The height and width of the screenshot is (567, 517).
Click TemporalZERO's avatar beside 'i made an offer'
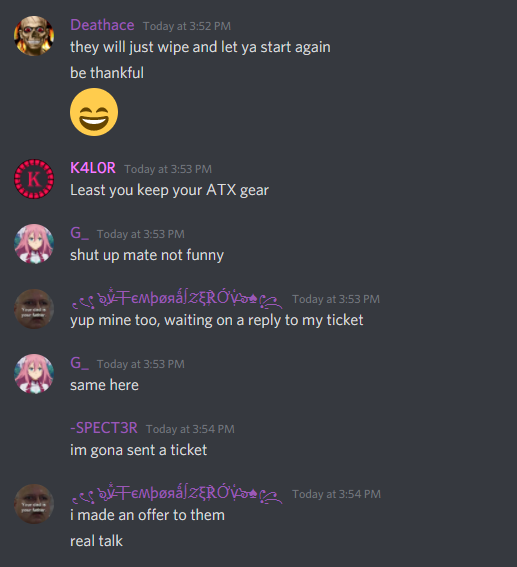click(x=34, y=504)
